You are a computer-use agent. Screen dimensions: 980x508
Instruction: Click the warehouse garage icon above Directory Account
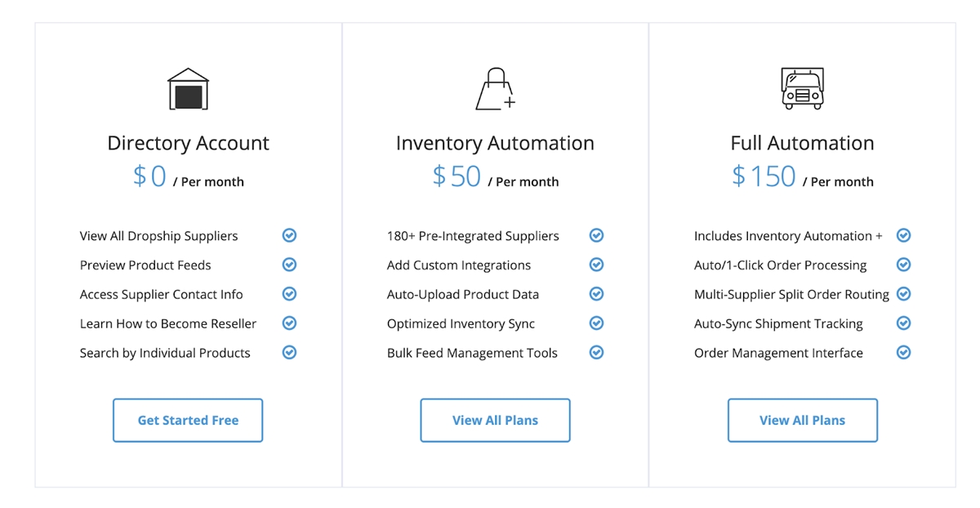click(188, 88)
